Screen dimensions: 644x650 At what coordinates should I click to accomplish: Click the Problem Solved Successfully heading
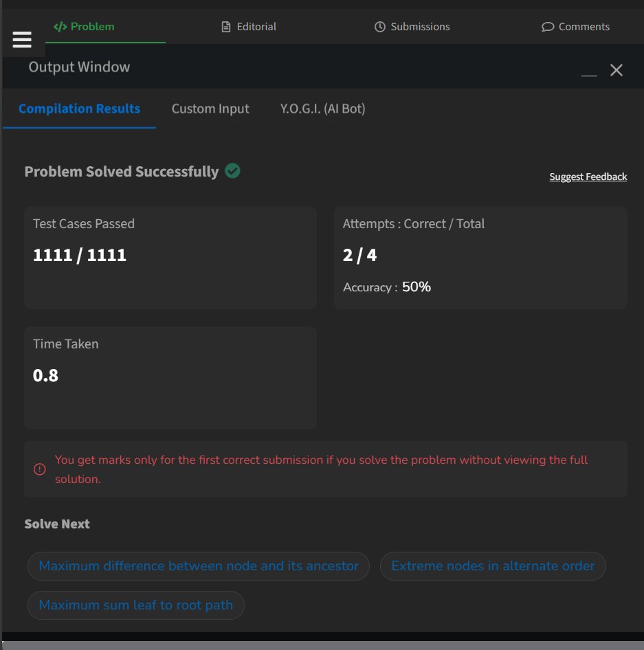click(x=122, y=172)
